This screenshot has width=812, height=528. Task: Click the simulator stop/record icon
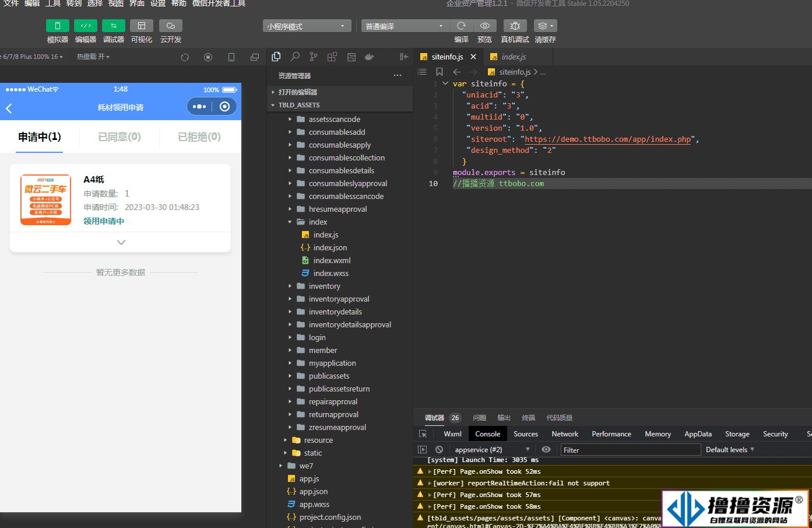(208, 57)
